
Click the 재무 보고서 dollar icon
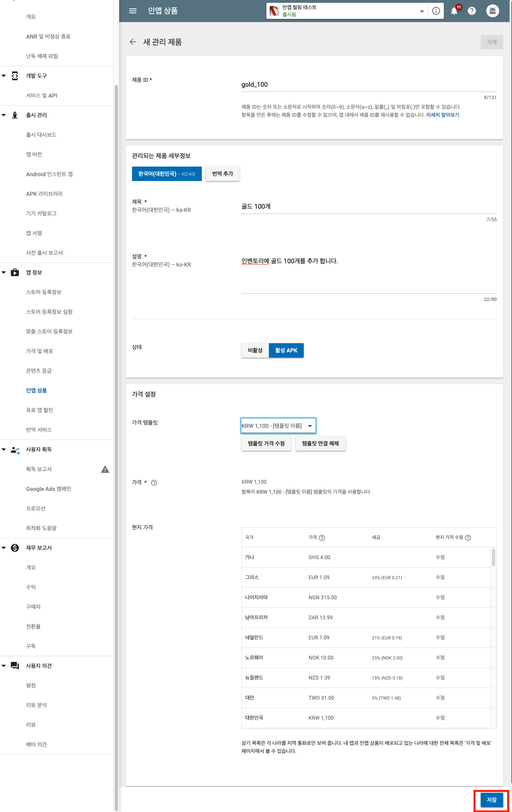click(x=15, y=548)
